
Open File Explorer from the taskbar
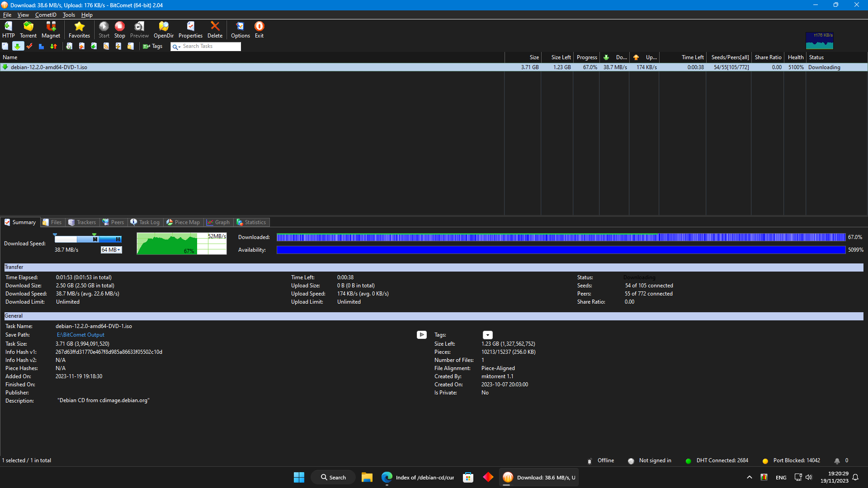click(367, 477)
